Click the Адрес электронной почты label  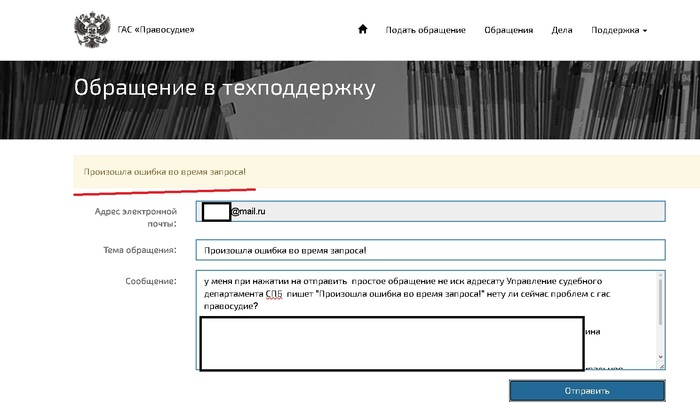pos(135,217)
